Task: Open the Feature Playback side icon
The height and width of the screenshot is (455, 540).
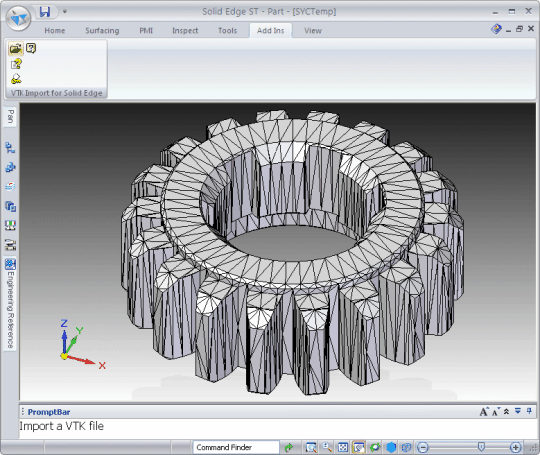Action: click(x=10, y=245)
